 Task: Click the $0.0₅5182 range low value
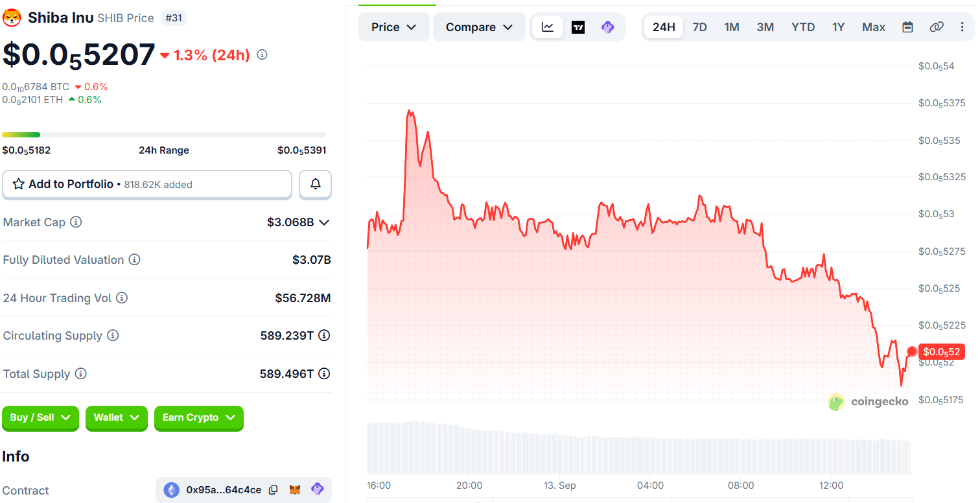point(27,150)
